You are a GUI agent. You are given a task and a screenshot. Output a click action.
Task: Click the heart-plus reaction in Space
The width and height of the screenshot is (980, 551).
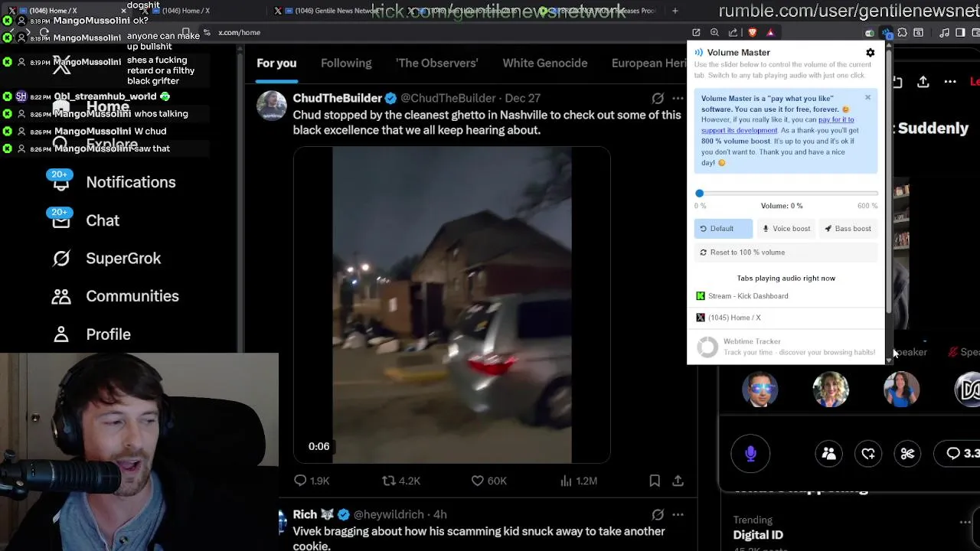coord(868,454)
